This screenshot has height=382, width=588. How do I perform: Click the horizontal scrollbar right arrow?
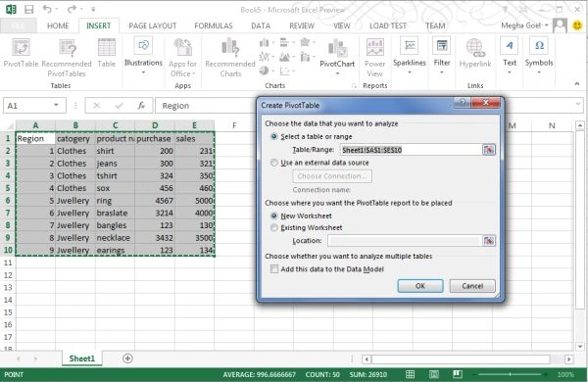569,359
